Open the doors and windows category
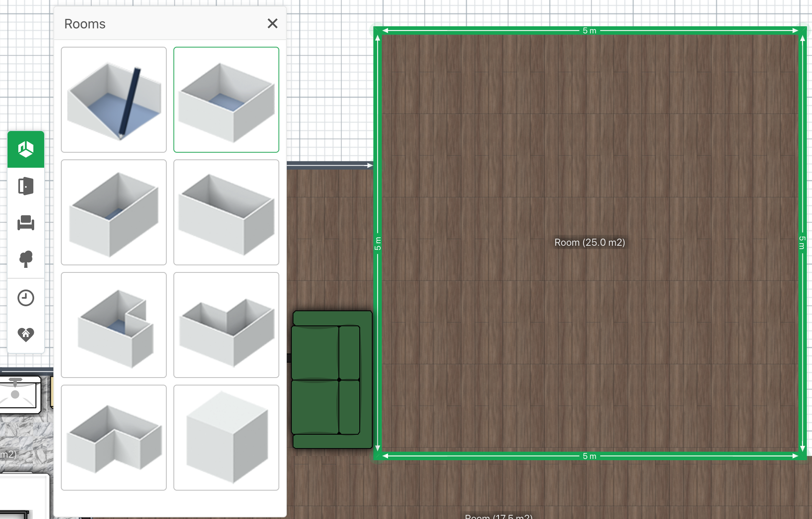Screen dimensions: 812x519 (x=26, y=186)
